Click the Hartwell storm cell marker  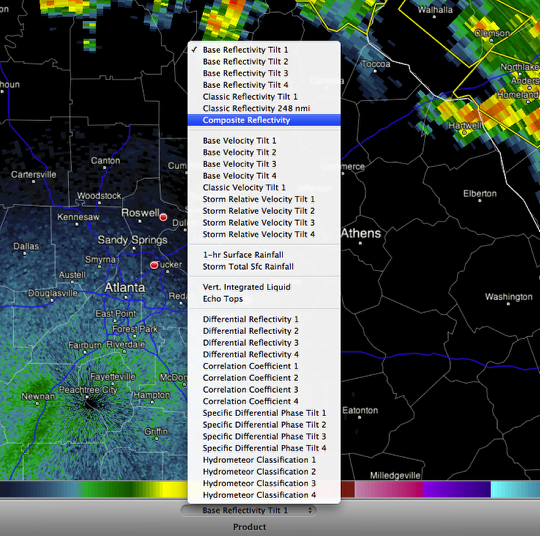[465, 132]
